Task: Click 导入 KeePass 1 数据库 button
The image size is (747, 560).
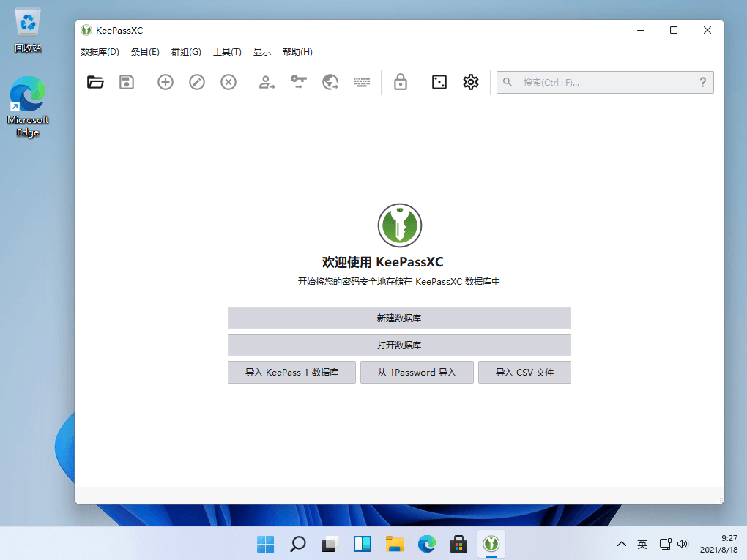Action: [291, 373]
